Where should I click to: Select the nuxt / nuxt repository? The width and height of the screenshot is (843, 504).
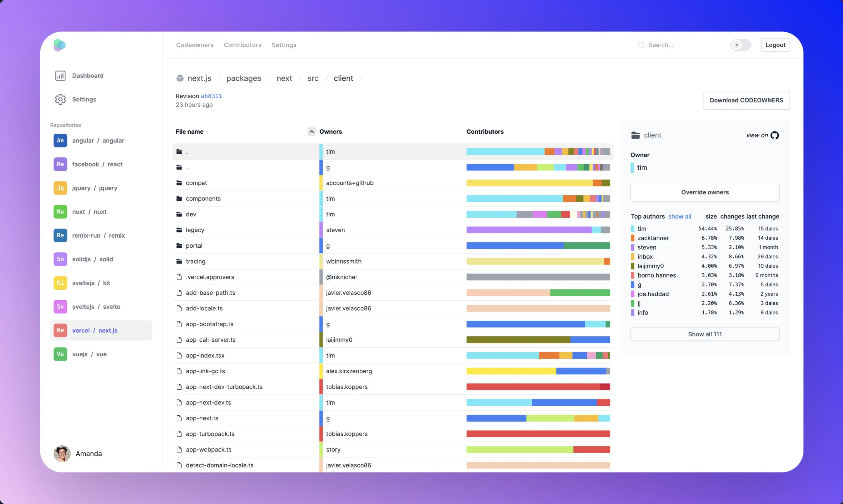[x=101, y=212]
